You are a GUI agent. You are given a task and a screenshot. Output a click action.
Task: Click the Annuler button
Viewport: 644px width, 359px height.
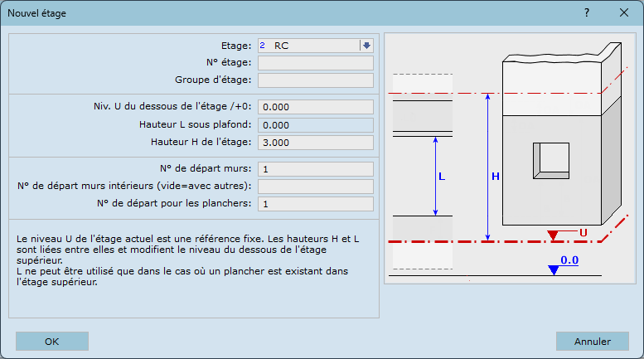point(592,341)
